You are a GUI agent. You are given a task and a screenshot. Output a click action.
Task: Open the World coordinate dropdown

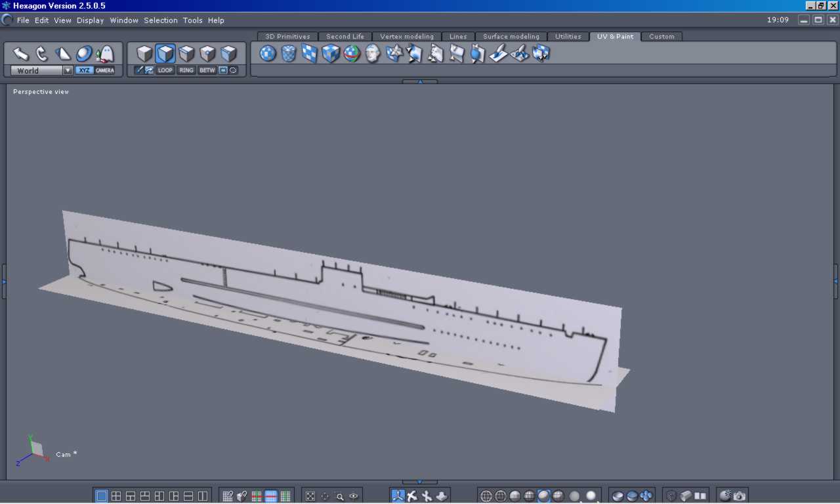point(67,70)
